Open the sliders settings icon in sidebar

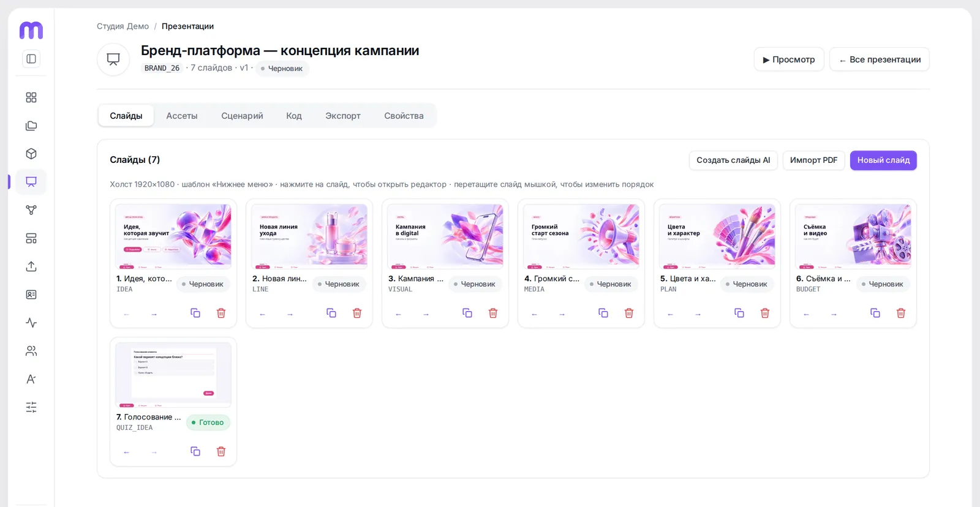click(31, 407)
